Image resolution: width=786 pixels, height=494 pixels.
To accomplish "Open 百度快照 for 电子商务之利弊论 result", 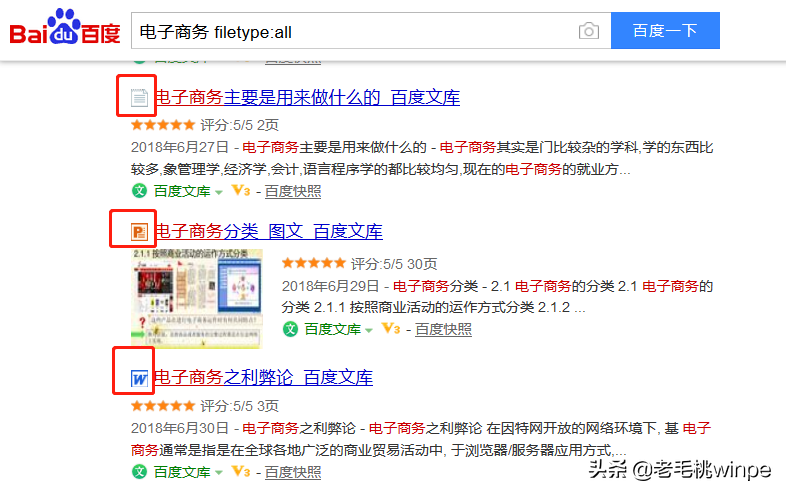I will pyautogui.click(x=293, y=472).
